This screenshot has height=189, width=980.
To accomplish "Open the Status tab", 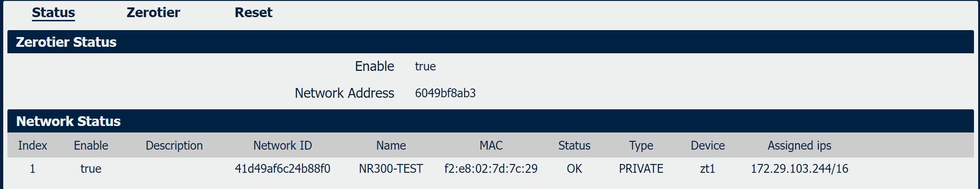I will pyautogui.click(x=53, y=13).
